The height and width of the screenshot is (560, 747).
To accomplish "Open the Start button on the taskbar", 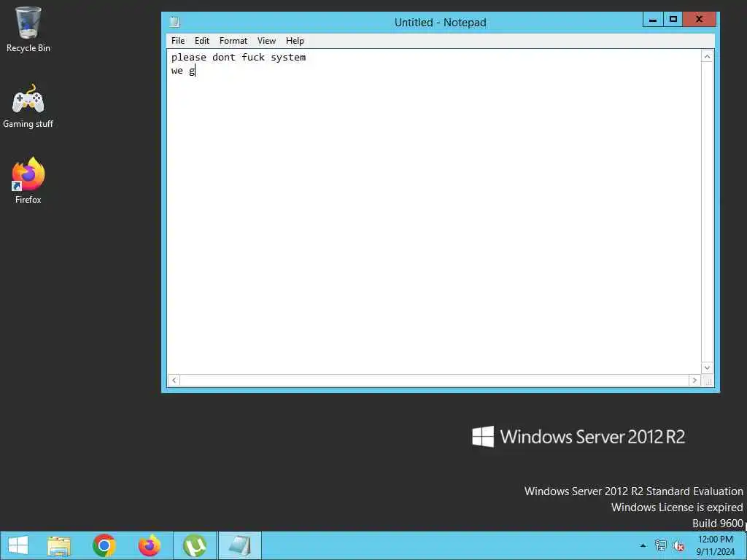I will tap(18, 545).
